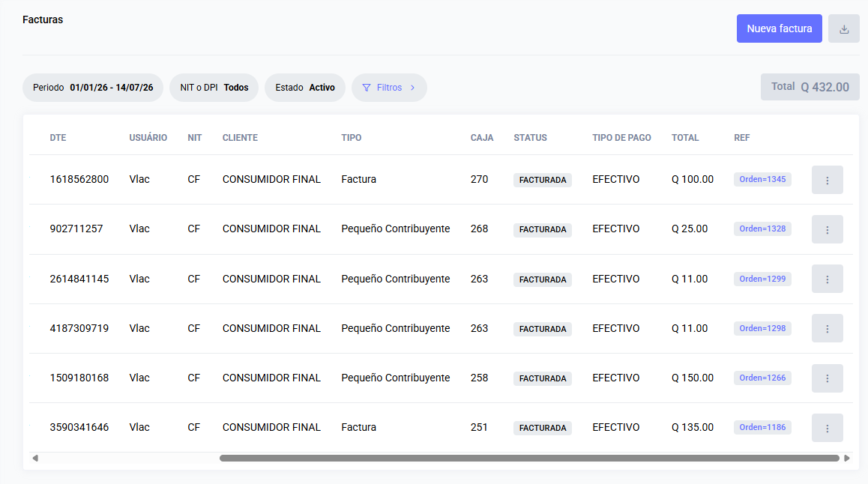Sort by the TOTAL column header
The image size is (868, 484).
(x=685, y=138)
